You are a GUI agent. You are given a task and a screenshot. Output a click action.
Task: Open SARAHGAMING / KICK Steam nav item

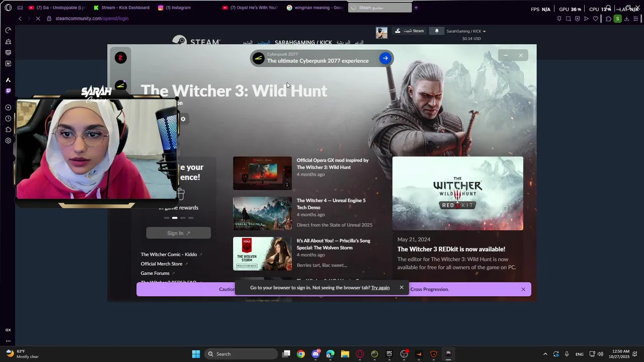(x=303, y=43)
